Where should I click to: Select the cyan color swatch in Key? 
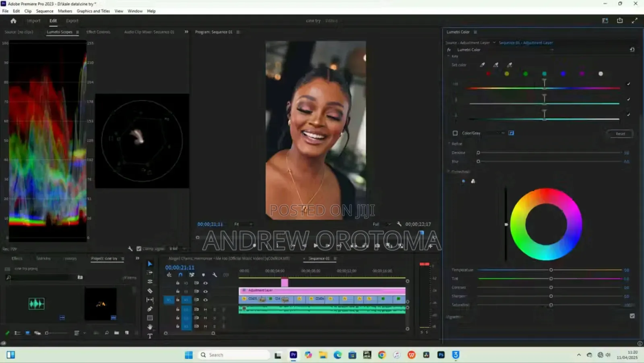pyautogui.click(x=544, y=74)
